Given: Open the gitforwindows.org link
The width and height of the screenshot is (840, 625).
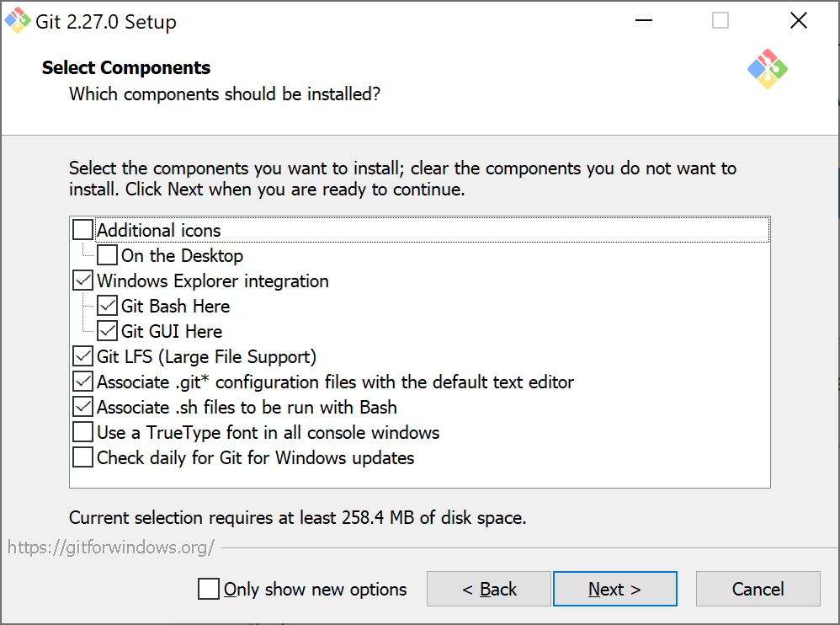Looking at the screenshot, I should 110,548.
